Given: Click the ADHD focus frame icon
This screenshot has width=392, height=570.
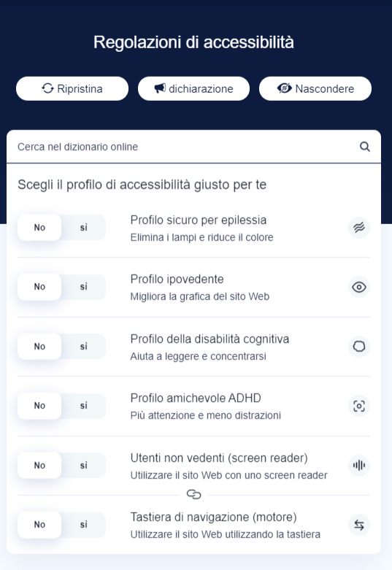Looking at the screenshot, I should click(x=359, y=406).
